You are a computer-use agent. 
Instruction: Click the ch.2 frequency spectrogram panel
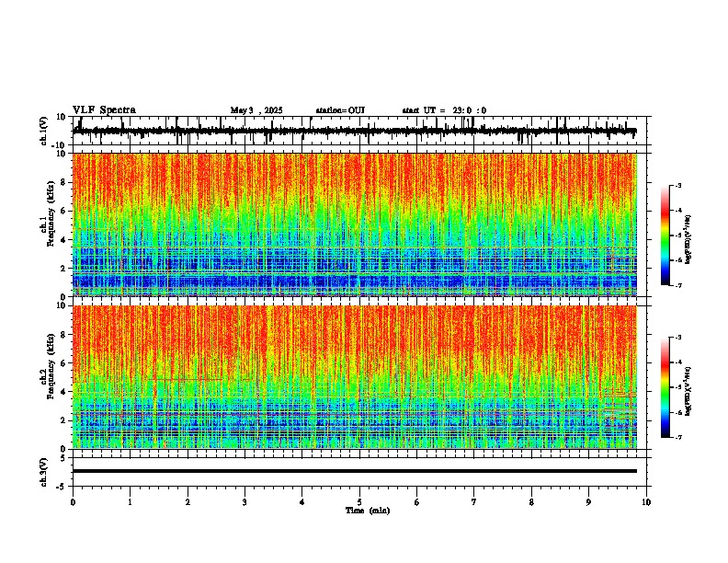pyautogui.click(x=355, y=377)
